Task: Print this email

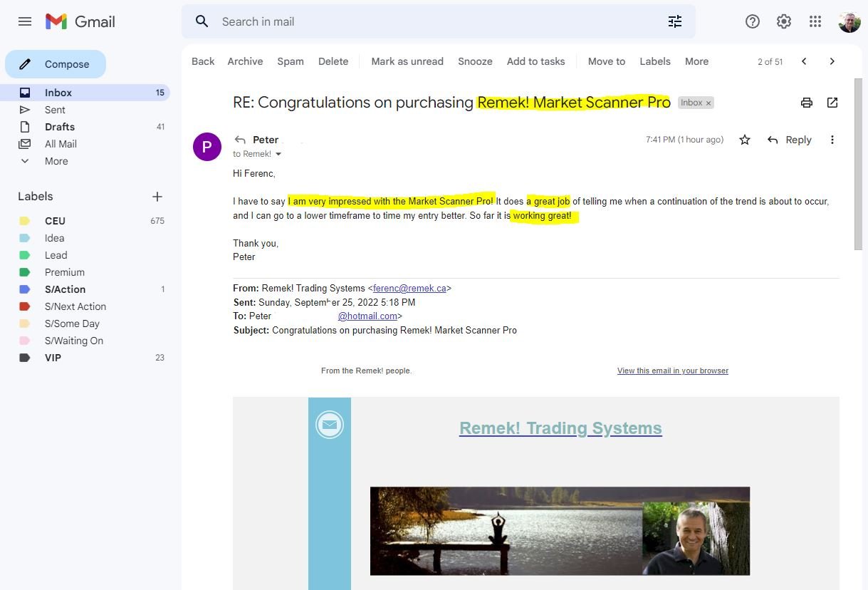Action: [807, 103]
